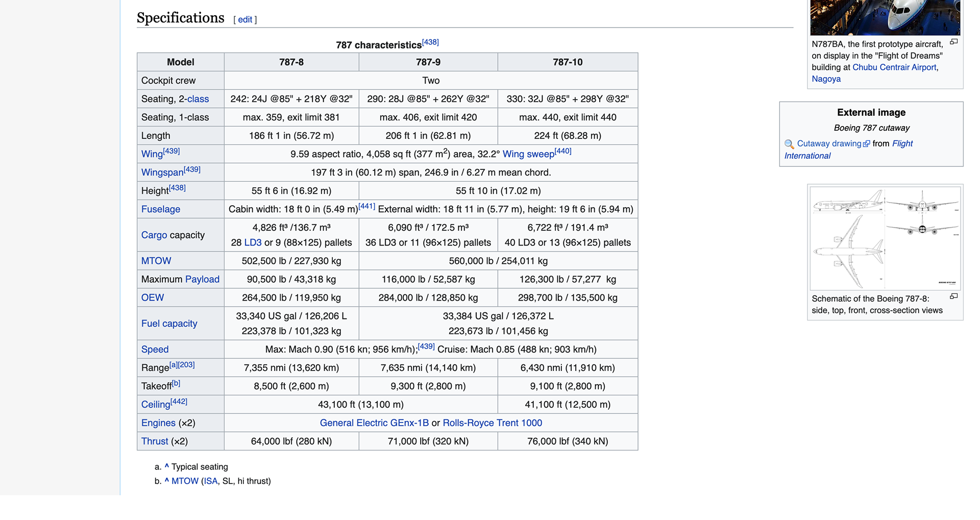Click the enlarge icon beside the Schematic caption
This screenshot has height=520, width=980.
pos(953,296)
